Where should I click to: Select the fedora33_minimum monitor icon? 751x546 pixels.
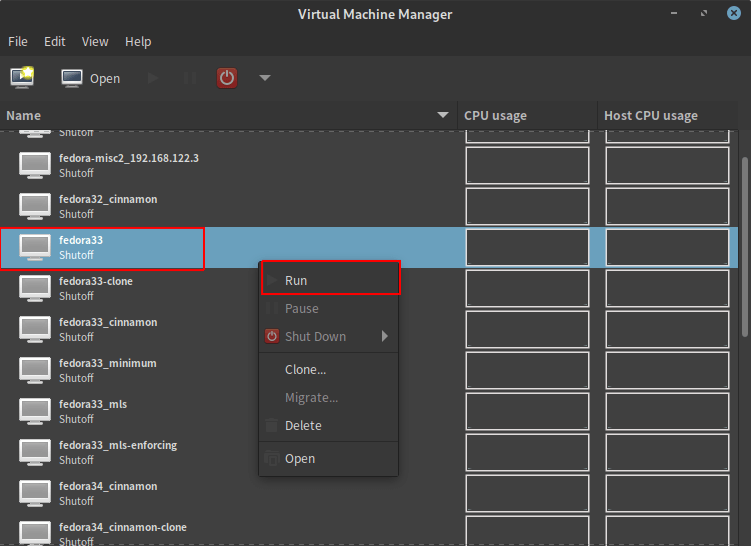35,370
